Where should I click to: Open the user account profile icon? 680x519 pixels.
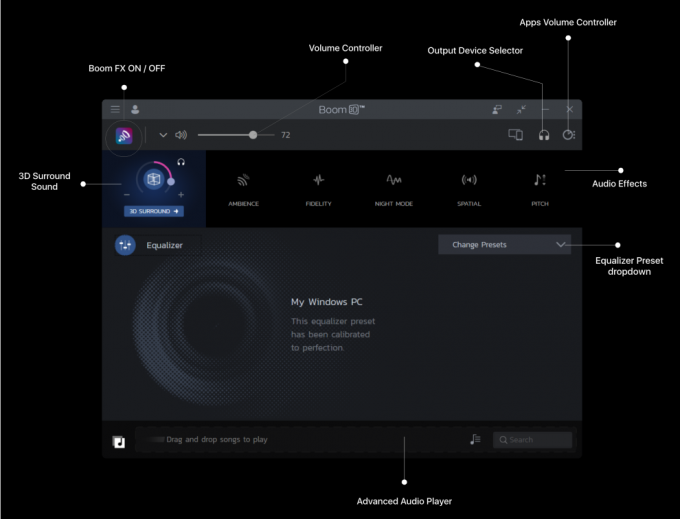[x=135, y=109]
